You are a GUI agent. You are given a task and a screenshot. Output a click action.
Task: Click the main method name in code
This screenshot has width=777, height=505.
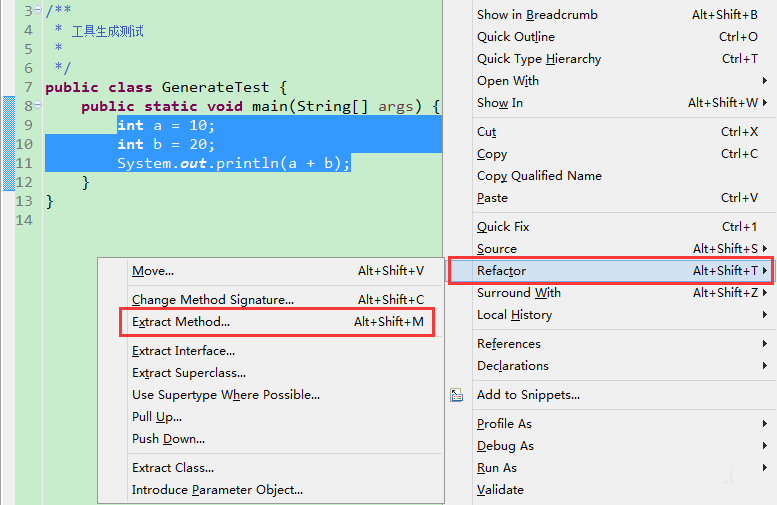[270, 106]
